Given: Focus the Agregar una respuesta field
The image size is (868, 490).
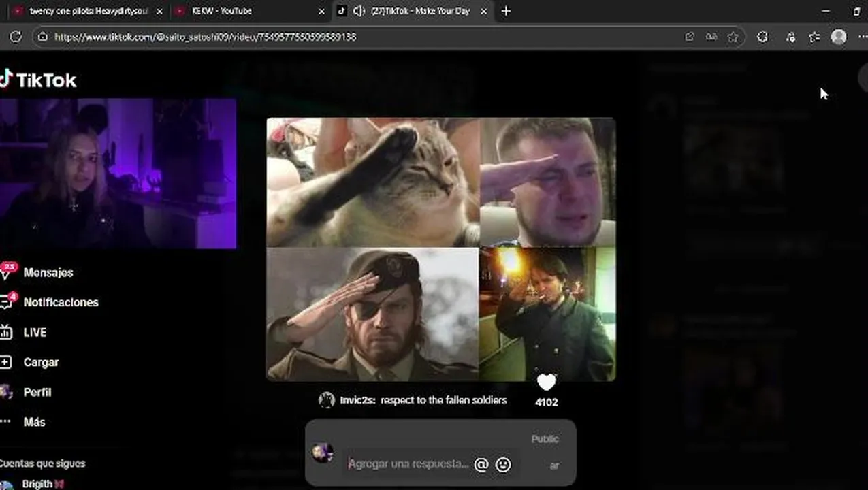Looking at the screenshot, I should point(408,464).
